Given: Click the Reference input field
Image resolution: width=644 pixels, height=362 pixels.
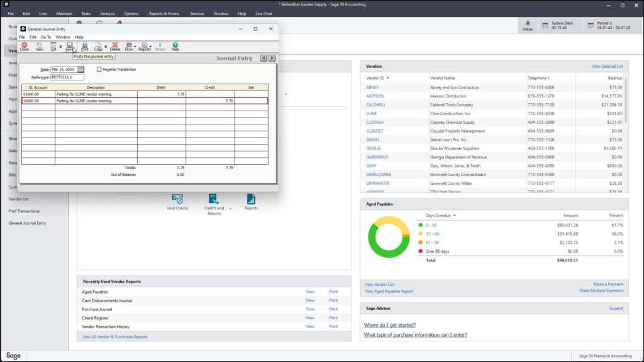Looking at the screenshot, I should (67, 77).
